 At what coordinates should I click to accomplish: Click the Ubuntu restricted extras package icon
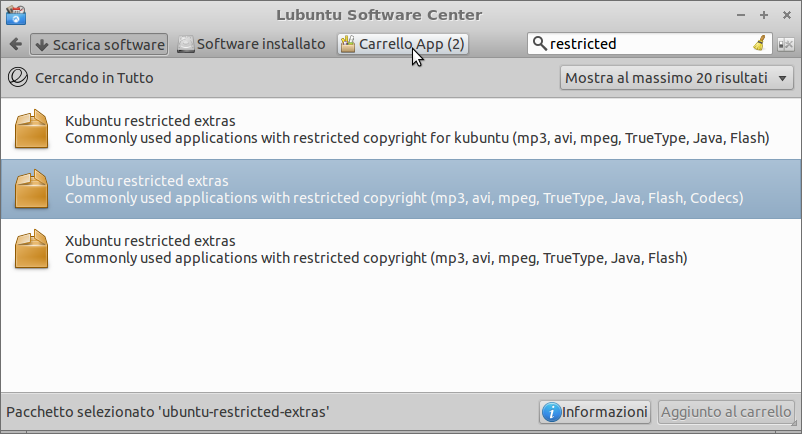(32, 189)
